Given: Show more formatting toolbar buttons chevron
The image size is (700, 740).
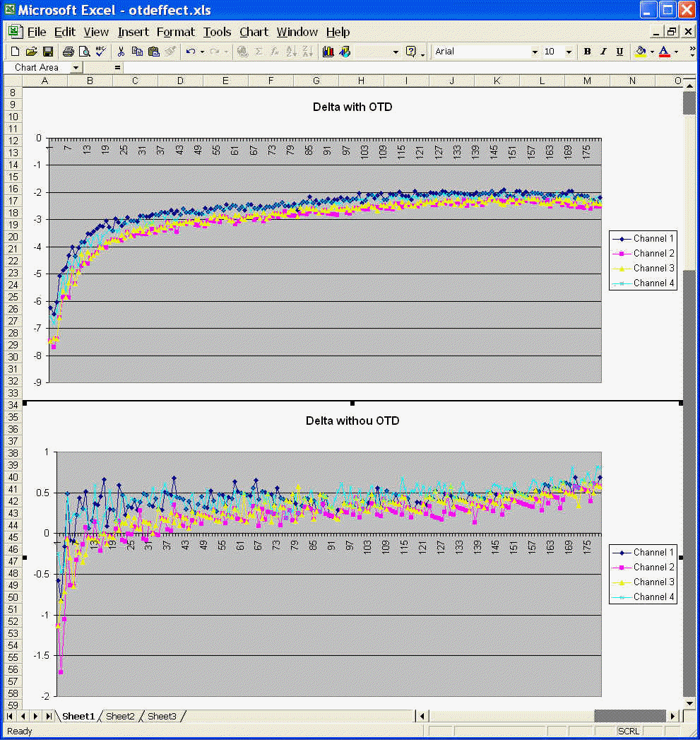Looking at the screenshot, I should point(692,52).
